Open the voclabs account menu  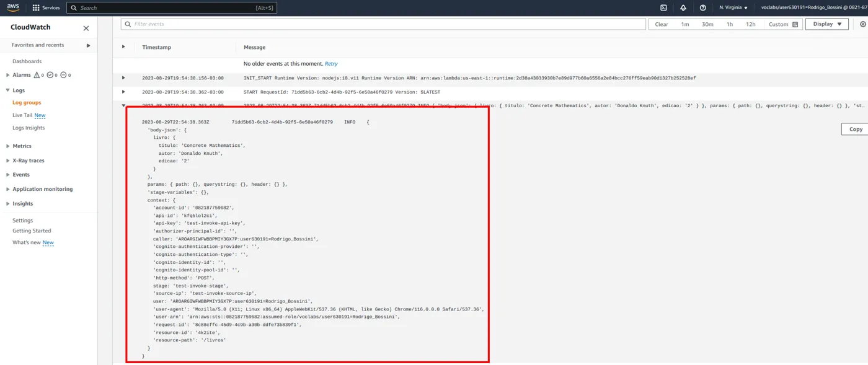pos(813,8)
